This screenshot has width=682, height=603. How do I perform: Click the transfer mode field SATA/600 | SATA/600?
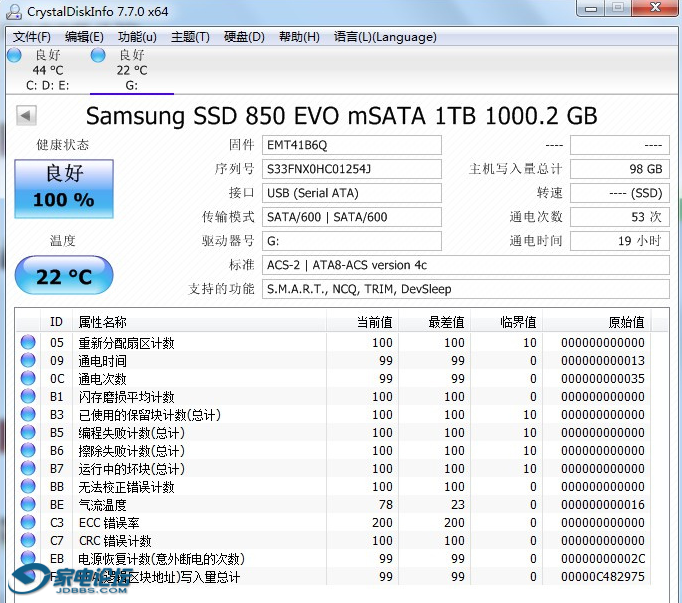click(351, 217)
